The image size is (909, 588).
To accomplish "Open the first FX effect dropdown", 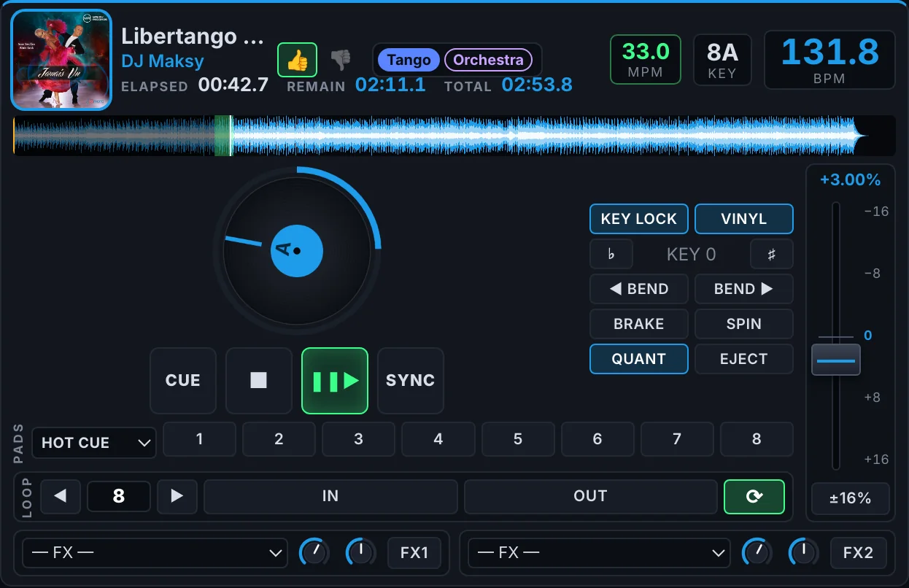I will (154, 553).
